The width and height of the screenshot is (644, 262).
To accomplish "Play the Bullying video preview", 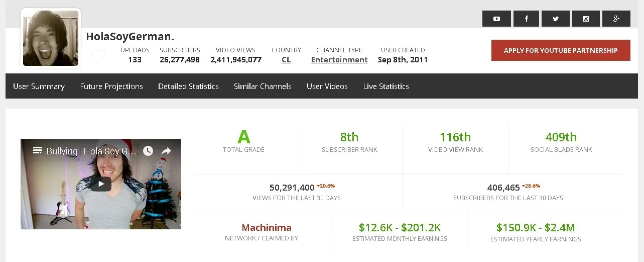I will point(101,184).
